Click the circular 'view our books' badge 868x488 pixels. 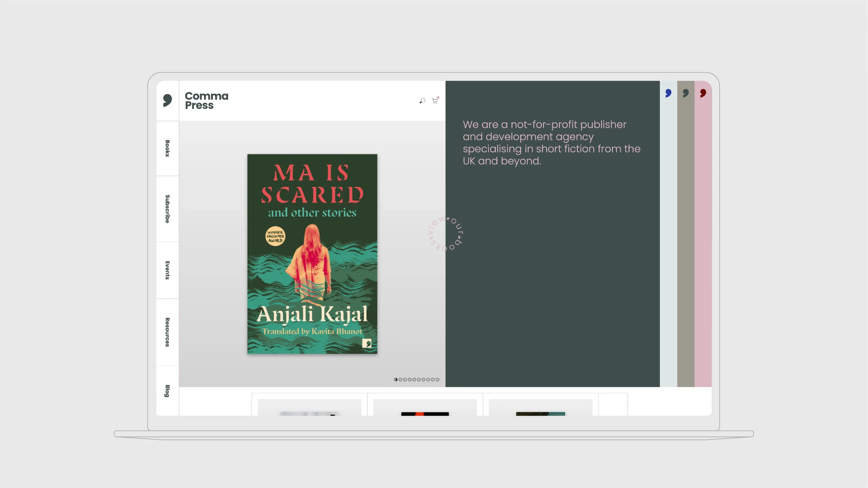click(446, 234)
